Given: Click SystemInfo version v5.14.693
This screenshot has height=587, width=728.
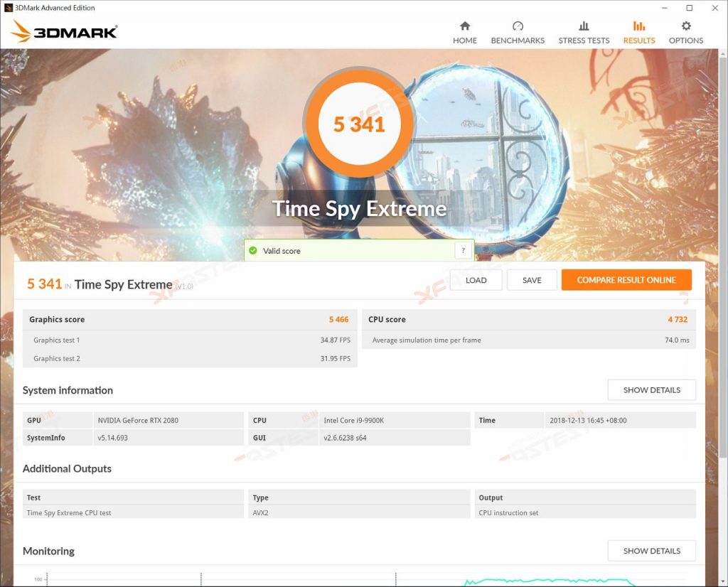Looking at the screenshot, I should click(x=112, y=438).
